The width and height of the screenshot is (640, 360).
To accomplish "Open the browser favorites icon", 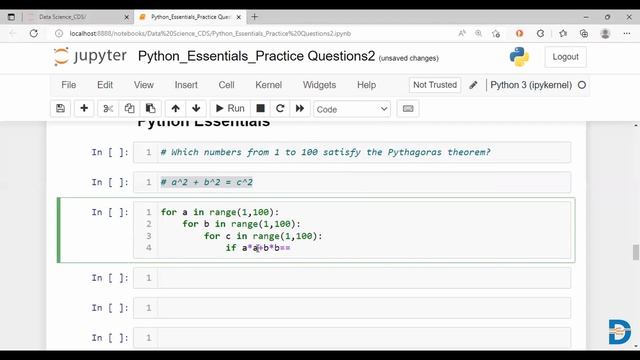I will pyautogui.click(x=563, y=33).
